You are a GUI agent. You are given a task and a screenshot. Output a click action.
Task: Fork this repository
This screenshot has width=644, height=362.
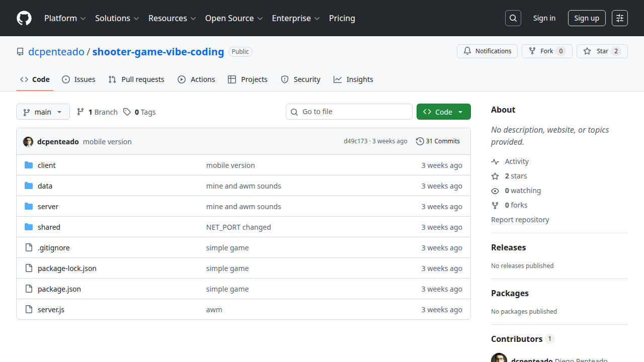click(547, 51)
